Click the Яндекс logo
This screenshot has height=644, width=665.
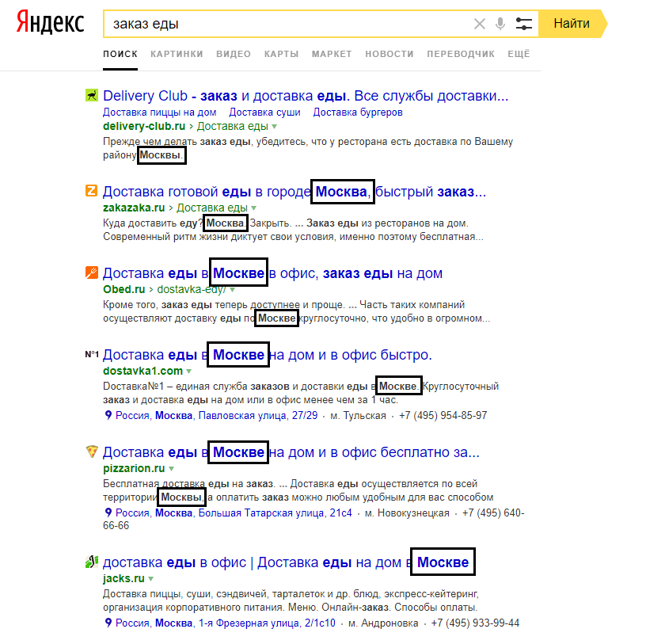[x=50, y=22]
